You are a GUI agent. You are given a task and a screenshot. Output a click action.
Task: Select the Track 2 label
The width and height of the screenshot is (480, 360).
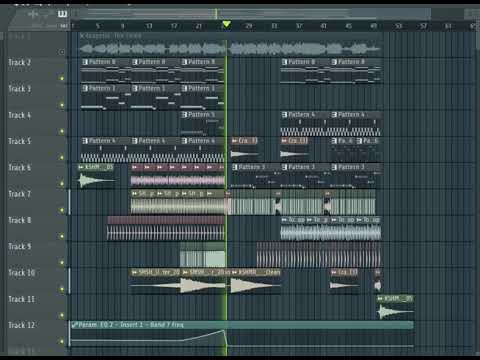pyautogui.click(x=19, y=62)
